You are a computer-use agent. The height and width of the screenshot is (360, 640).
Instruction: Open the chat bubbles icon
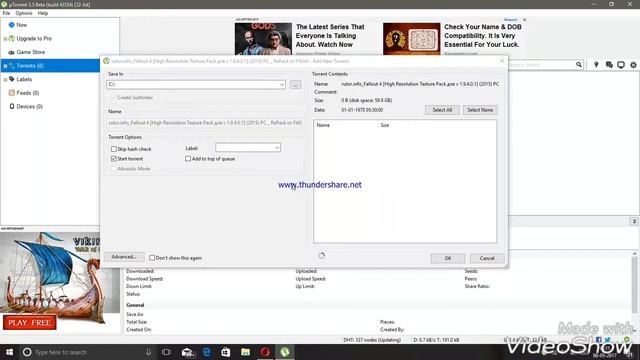point(609,65)
